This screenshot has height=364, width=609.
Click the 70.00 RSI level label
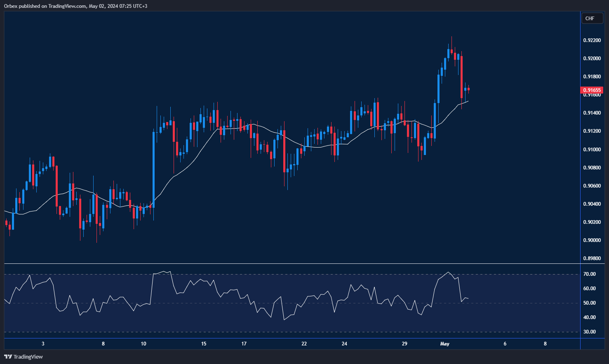589,274
